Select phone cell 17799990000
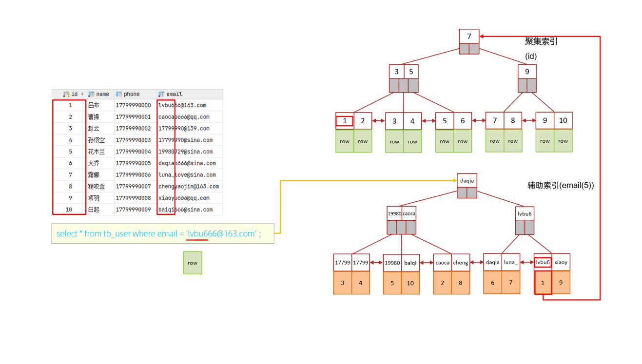 pos(133,105)
